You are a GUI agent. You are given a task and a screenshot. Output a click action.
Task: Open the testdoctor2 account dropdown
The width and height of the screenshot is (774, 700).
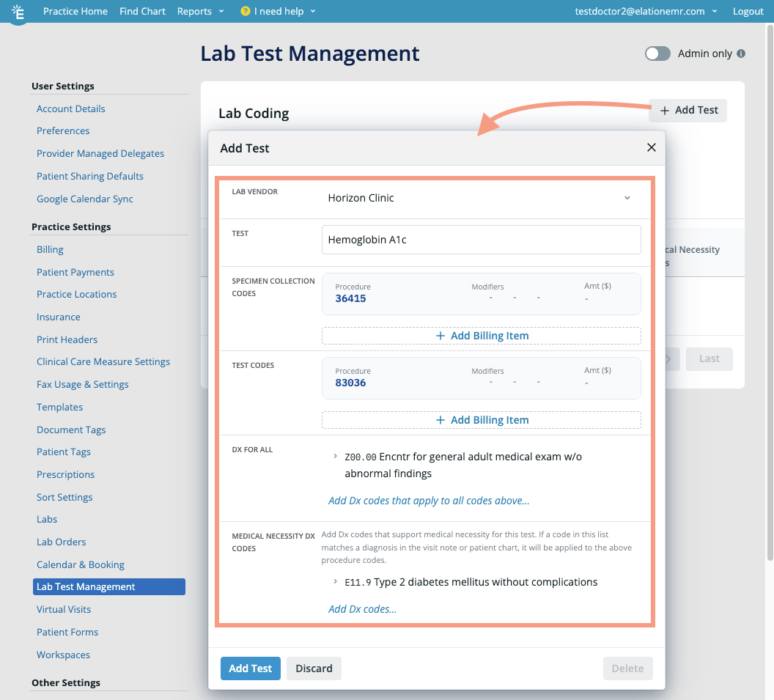click(646, 11)
